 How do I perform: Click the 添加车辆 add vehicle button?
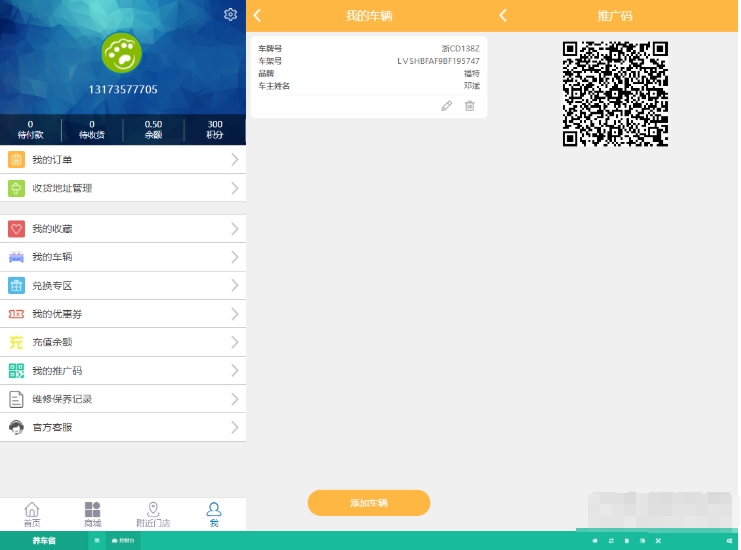(369, 503)
